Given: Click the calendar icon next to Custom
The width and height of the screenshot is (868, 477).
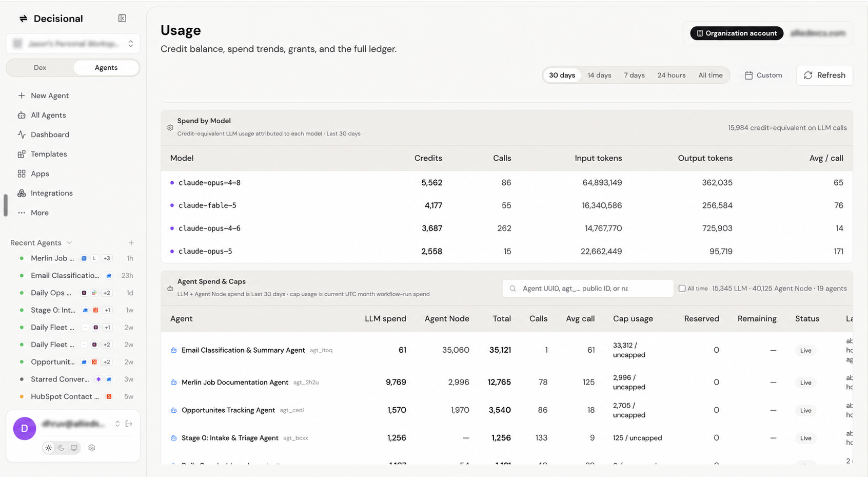Looking at the screenshot, I should (x=748, y=75).
